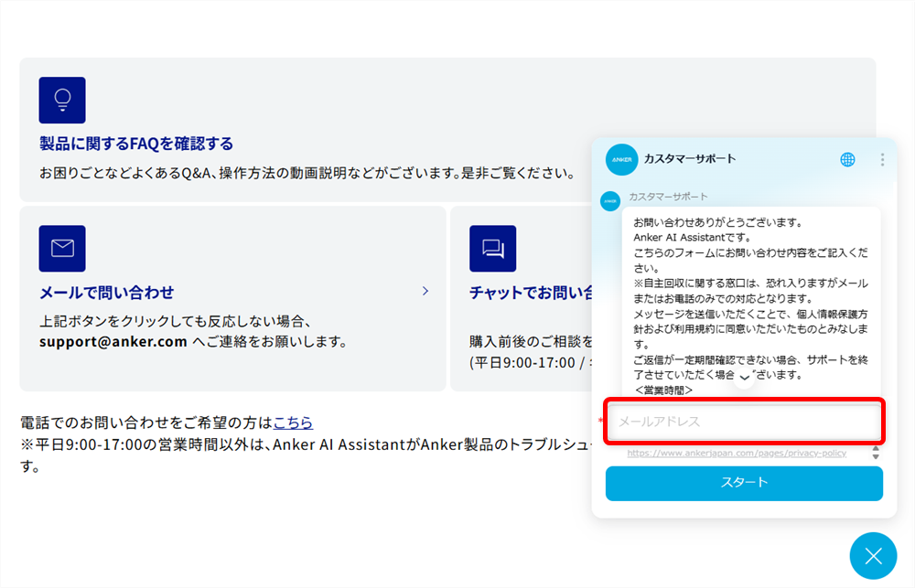The width and height of the screenshot is (915, 588).
Task: Click the カスタマーサポート sender label above message
Action: 668,197
